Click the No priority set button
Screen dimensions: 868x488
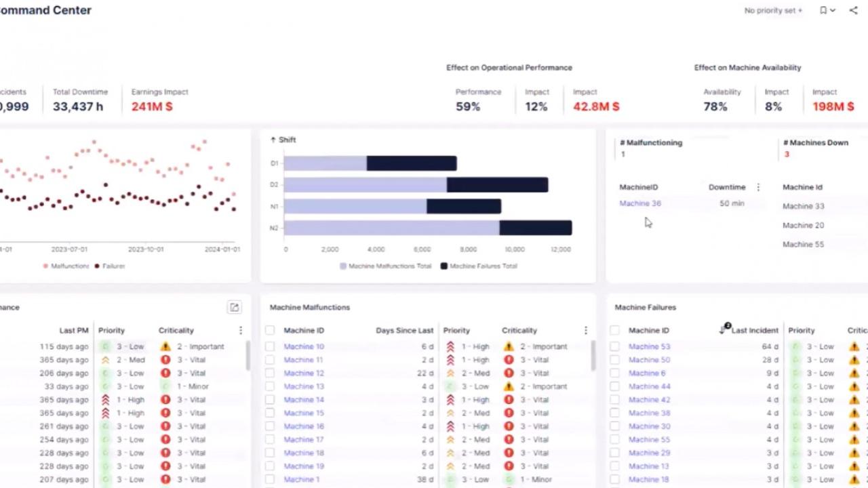pyautogui.click(x=772, y=10)
